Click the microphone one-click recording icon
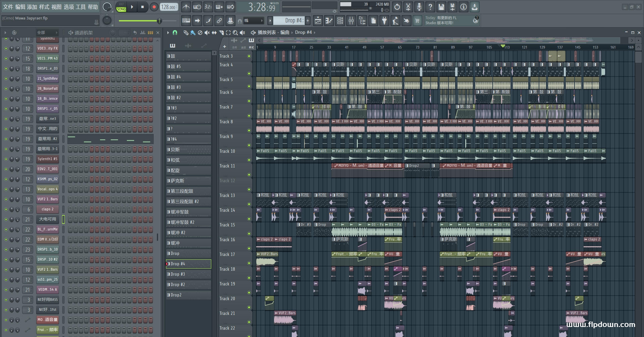Image resolution: width=644 pixels, height=337 pixels. click(419, 7)
